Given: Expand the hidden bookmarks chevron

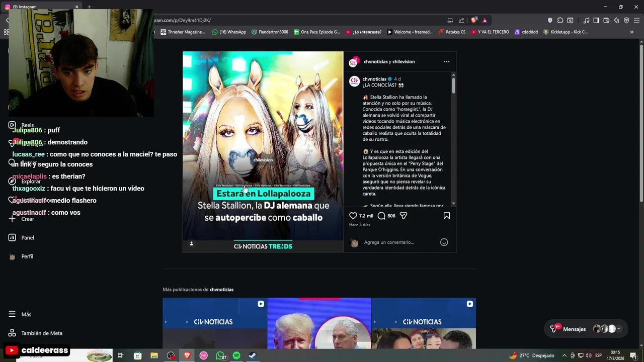Looking at the screenshot, I should (x=632, y=32).
